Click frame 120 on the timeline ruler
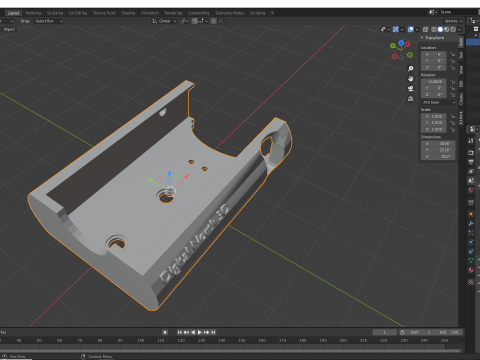This screenshot has width=480, height=360. point(181,340)
